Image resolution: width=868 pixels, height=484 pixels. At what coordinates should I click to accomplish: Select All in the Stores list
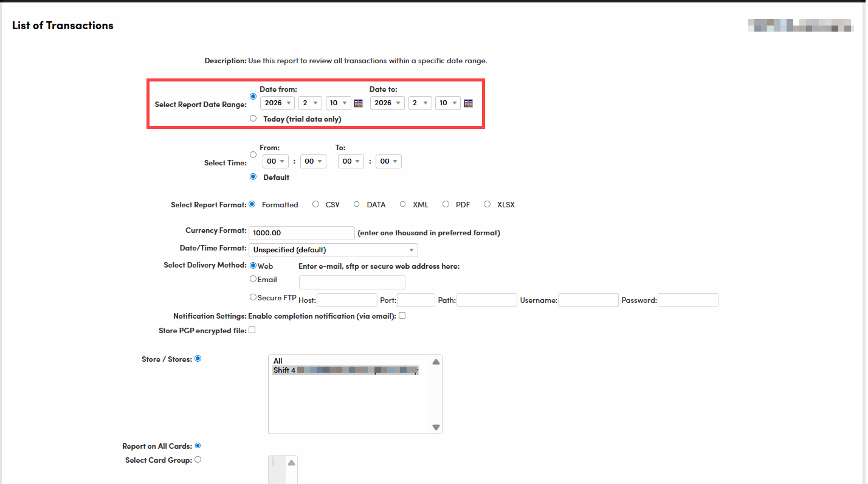(x=278, y=361)
